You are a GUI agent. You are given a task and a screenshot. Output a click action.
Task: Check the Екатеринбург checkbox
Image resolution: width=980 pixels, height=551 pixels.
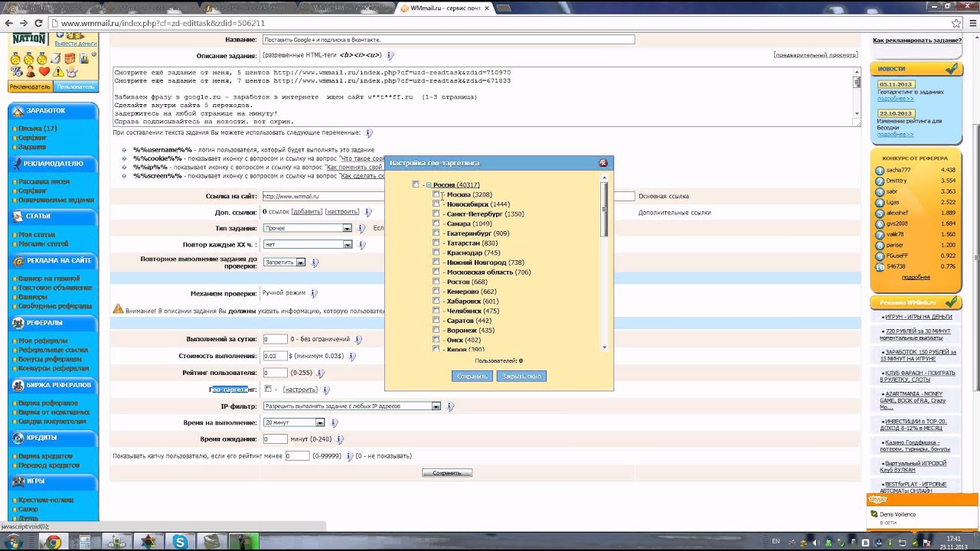point(436,233)
